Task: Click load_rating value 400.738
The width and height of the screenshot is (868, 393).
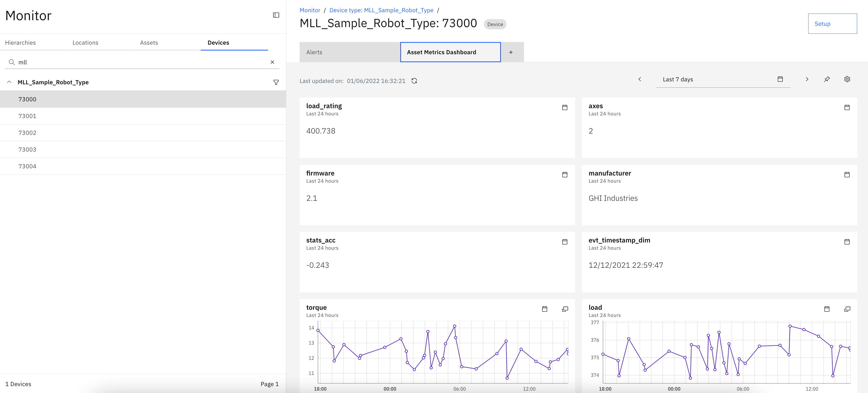Action: coord(320,131)
